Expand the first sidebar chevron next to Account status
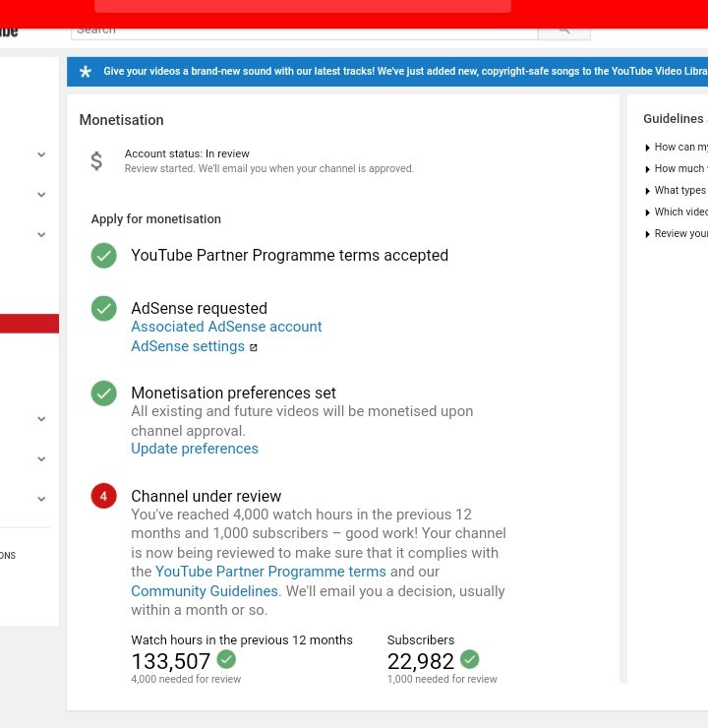The image size is (708, 728). tap(41, 154)
